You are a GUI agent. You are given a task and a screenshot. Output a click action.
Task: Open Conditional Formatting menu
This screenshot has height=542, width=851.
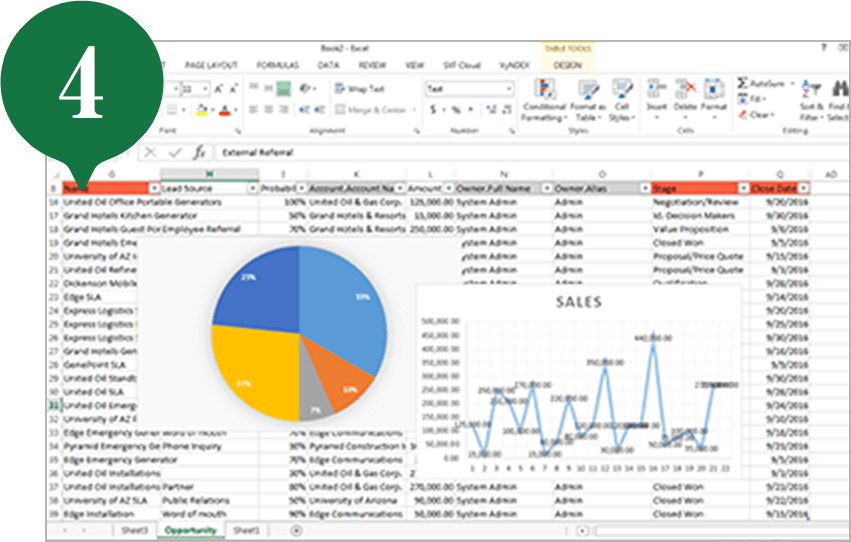[x=544, y=100]
